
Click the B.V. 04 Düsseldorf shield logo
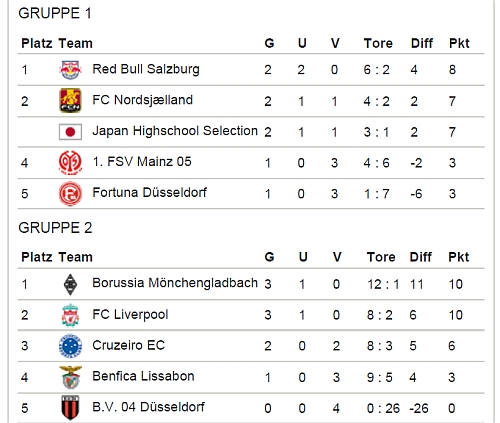click(x=70, y=408)
